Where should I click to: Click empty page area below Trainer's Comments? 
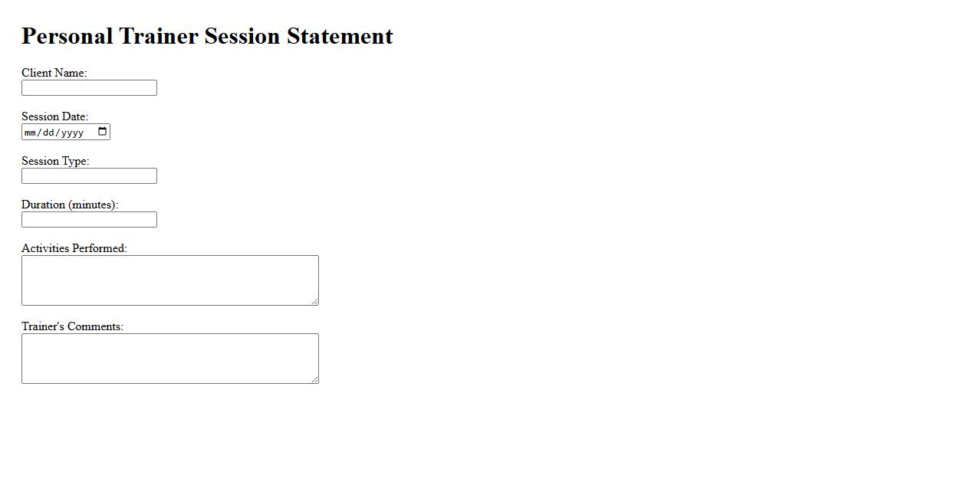tap(491, 444)
